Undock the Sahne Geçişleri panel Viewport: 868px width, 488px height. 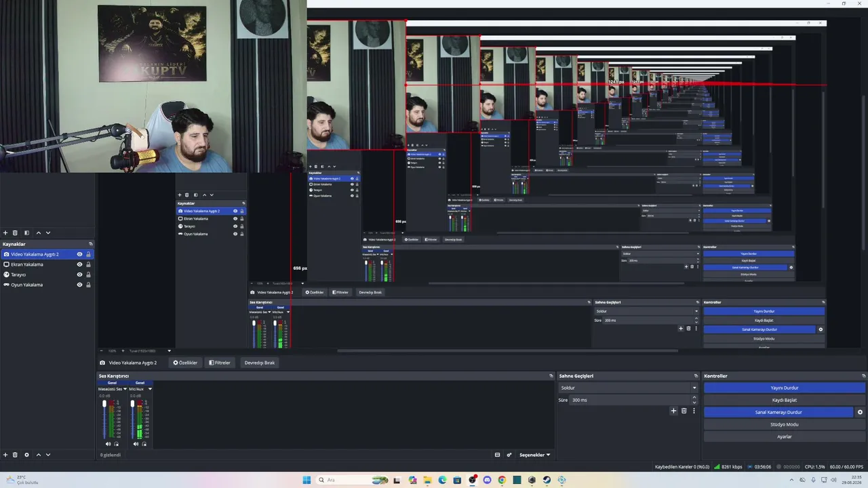point(696,376)
